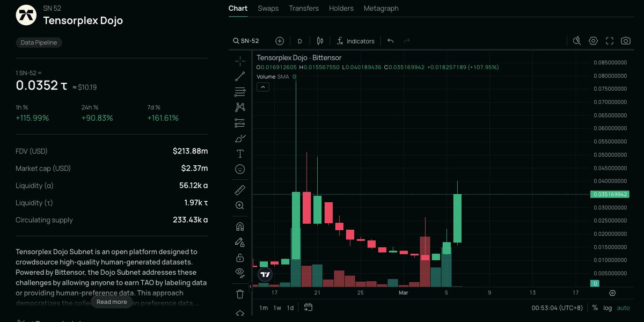Collapse the indicator legend arrow

click(x=263, y=87)
